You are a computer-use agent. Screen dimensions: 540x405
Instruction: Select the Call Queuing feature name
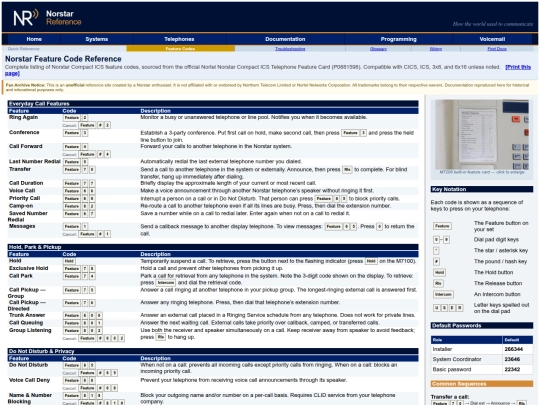point(26,323)
